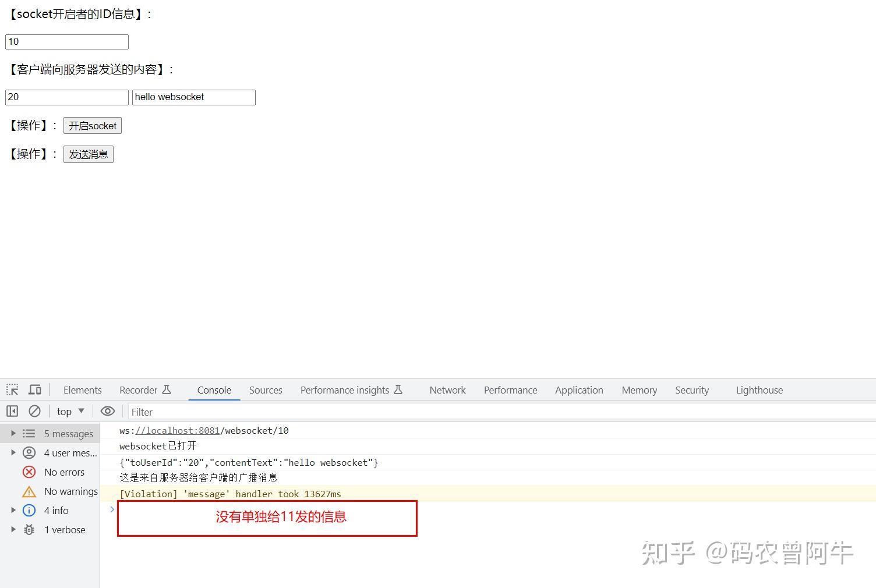876x588 pixels.
Task: Hide the console sidebar panel
Action: point(12,411)
